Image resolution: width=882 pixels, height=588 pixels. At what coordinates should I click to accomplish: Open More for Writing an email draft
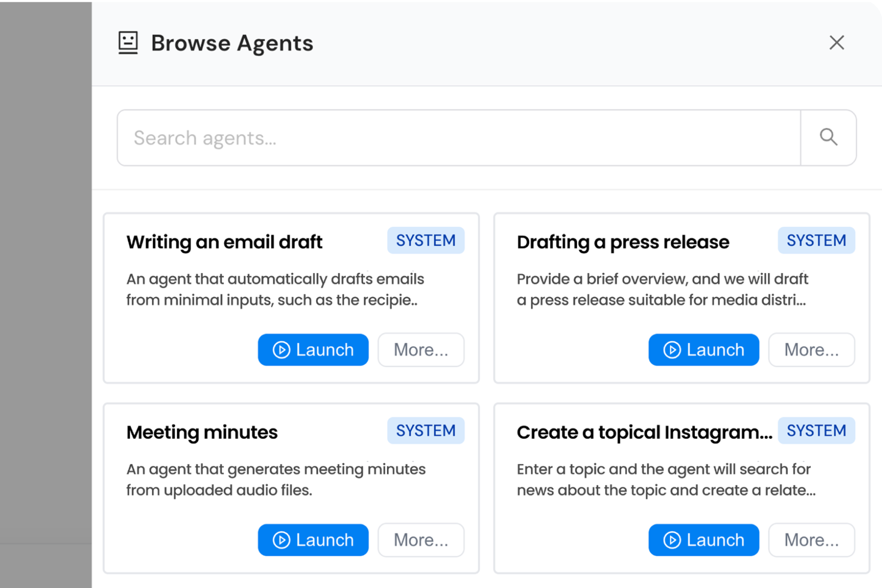tap(421, 349)
